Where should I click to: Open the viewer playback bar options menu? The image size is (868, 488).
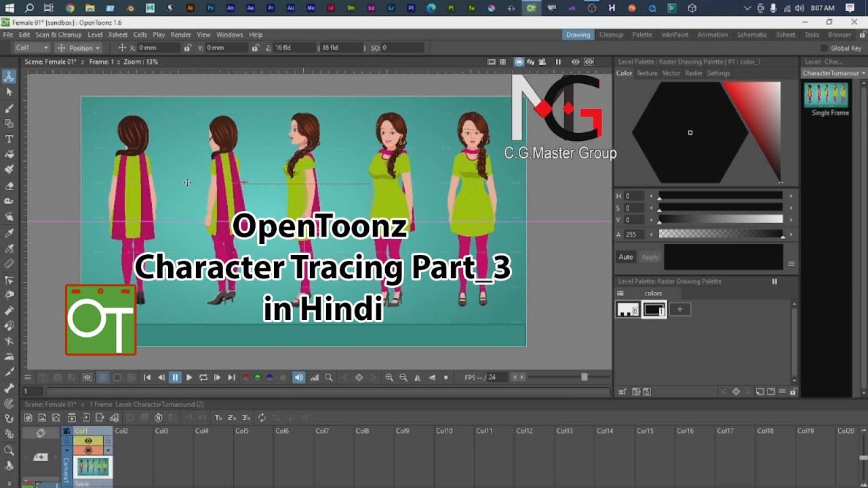point(28,378)
